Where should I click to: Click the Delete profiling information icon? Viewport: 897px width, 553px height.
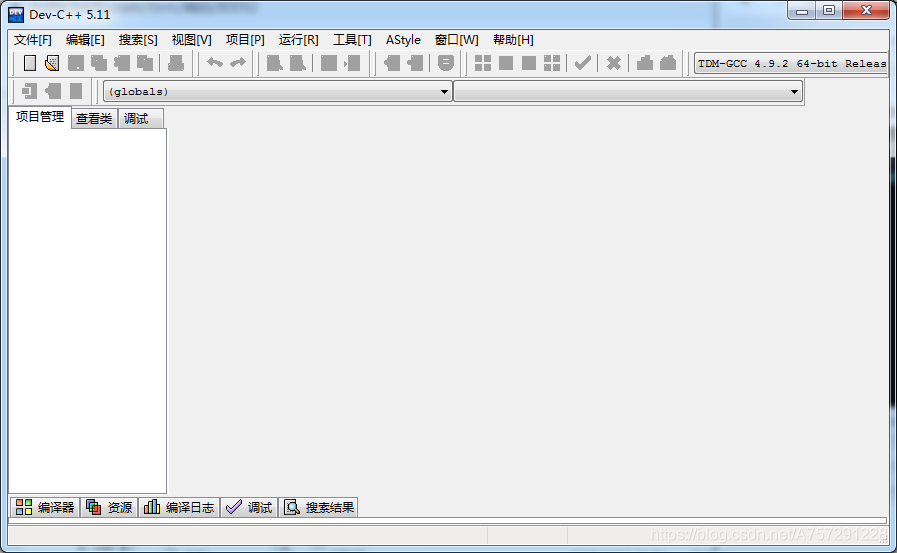668,62
